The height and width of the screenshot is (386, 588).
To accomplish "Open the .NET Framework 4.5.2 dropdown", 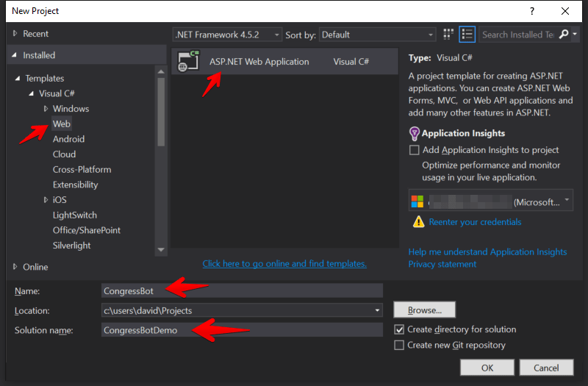I will pyautogui.click(x=227, y=35).
